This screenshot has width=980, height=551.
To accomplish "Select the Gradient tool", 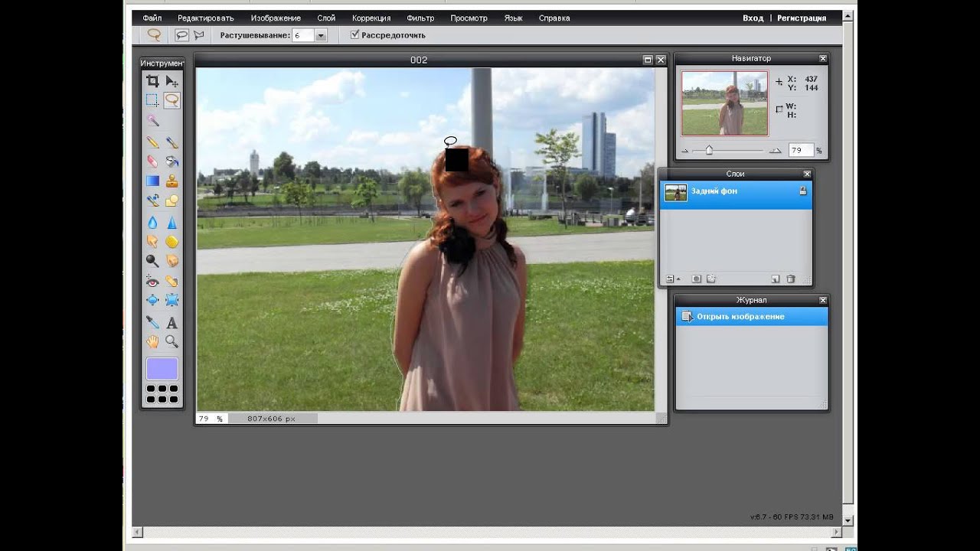I will pos(152,181).
